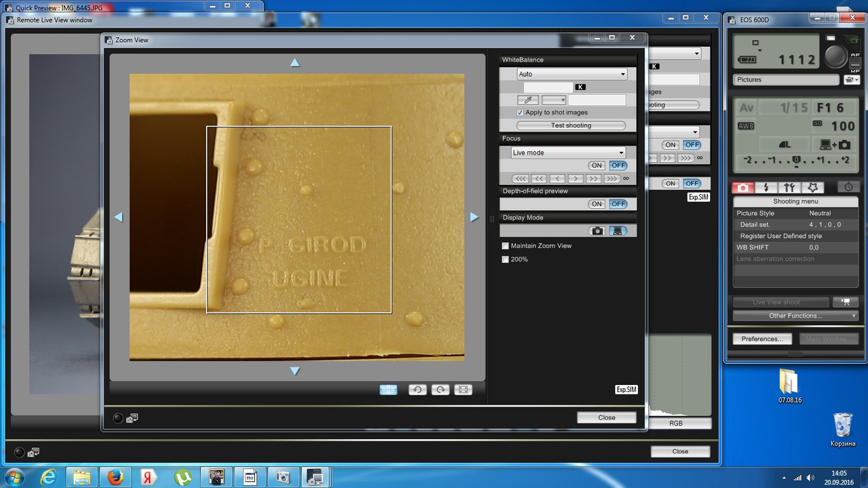Image resolution: width=868 pixels, height=488 pixels.
Task: Open destination folder dropdown beside Pictures
Action: [x=851, y=79]
